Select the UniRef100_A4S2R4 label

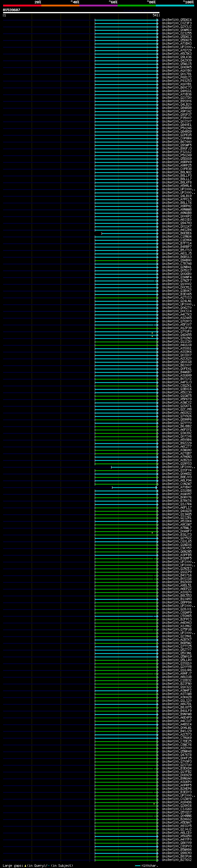pos(176,230)
